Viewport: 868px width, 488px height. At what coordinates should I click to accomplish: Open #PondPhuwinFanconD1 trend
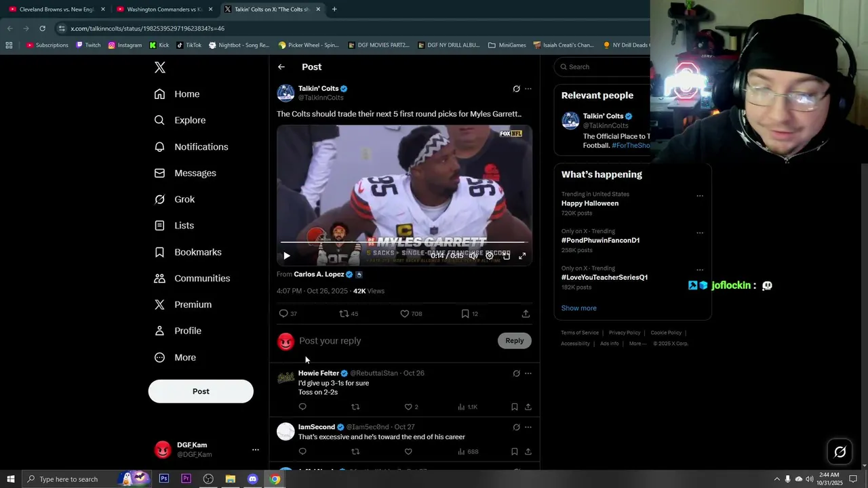pyautogui.click(x=600, y=240)
